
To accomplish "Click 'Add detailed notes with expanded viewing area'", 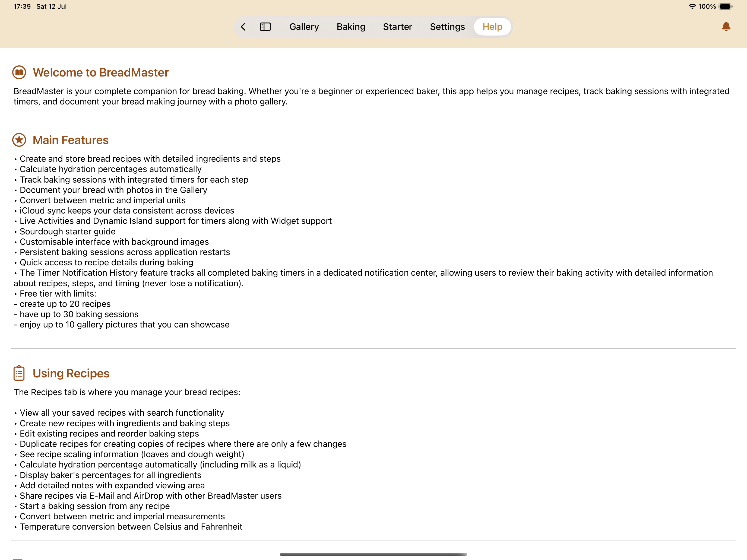I will click(109, 485).
